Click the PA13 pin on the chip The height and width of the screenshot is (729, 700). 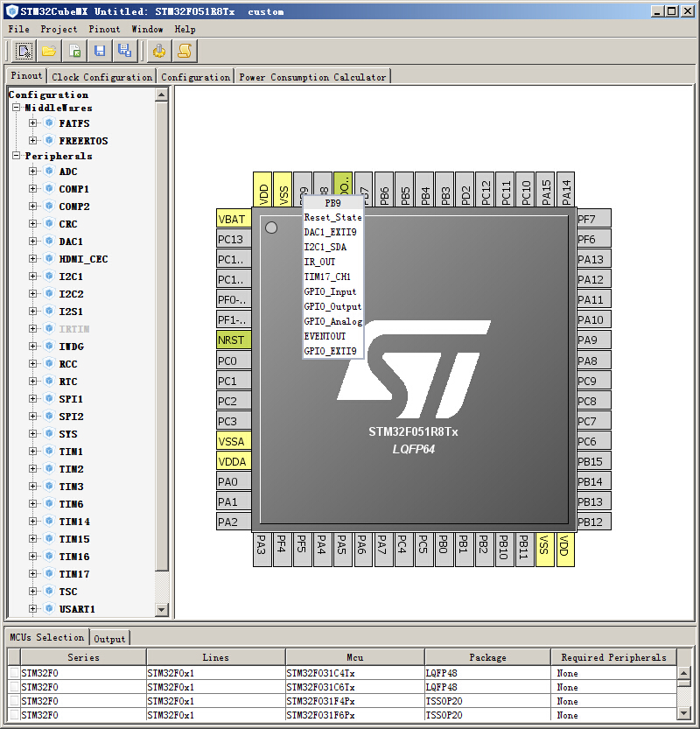594,259
